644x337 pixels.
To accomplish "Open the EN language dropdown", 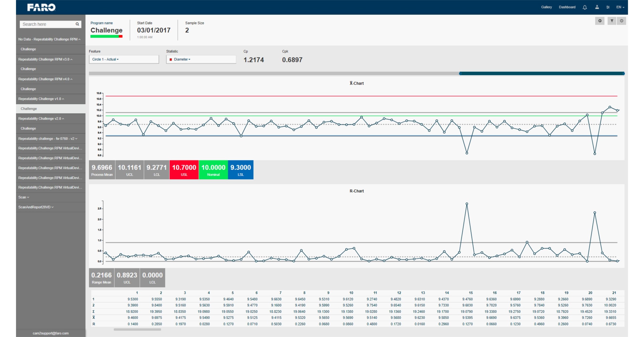I will point(620,7).
